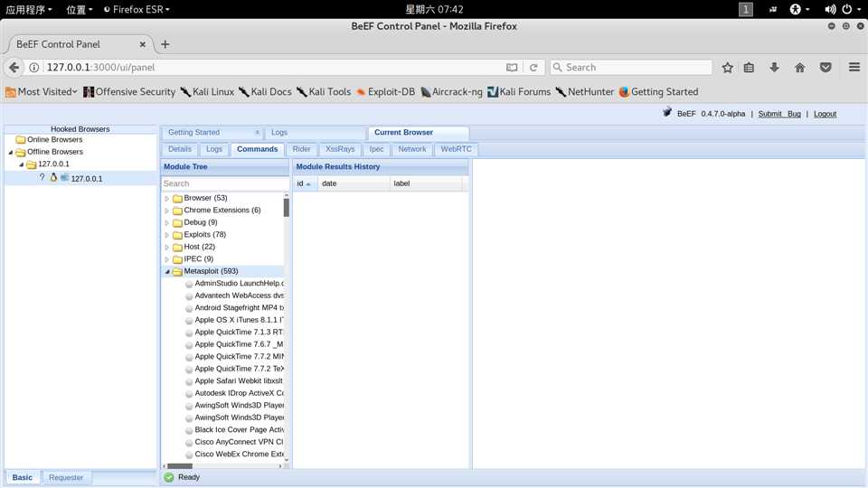Show bookmarks list icon
868x488 pixels.
tap(749, 67)
